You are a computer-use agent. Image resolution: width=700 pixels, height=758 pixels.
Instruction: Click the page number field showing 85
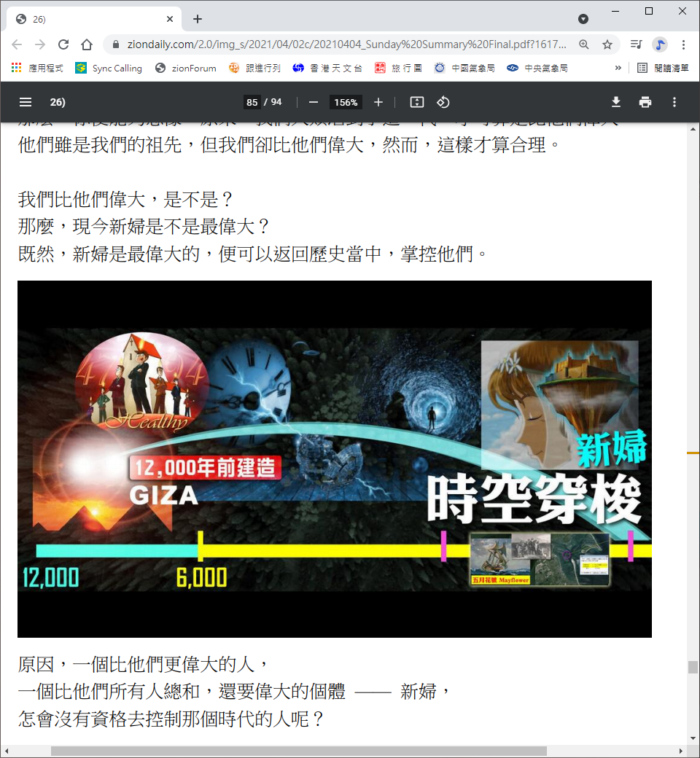(x=252, y=102)
